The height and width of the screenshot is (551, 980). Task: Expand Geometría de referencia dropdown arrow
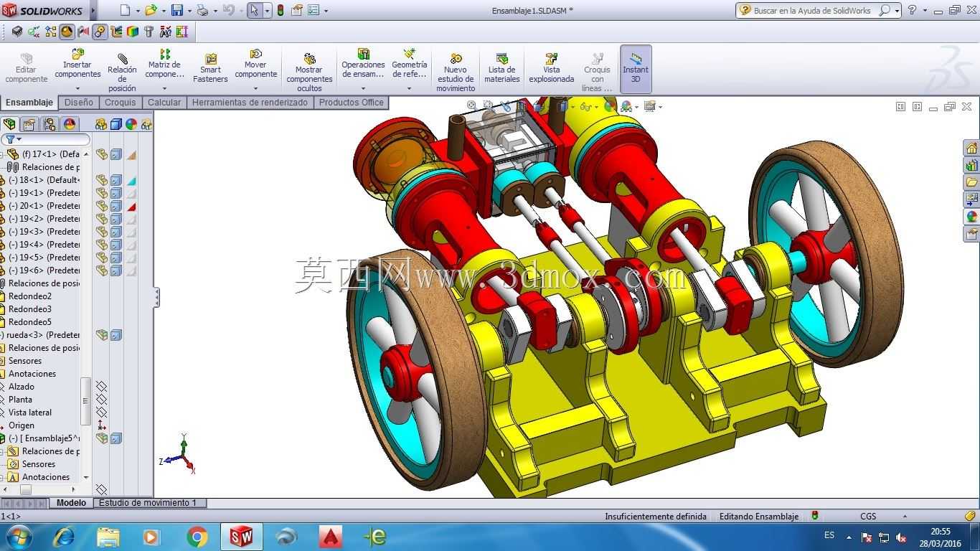(410, 89)
